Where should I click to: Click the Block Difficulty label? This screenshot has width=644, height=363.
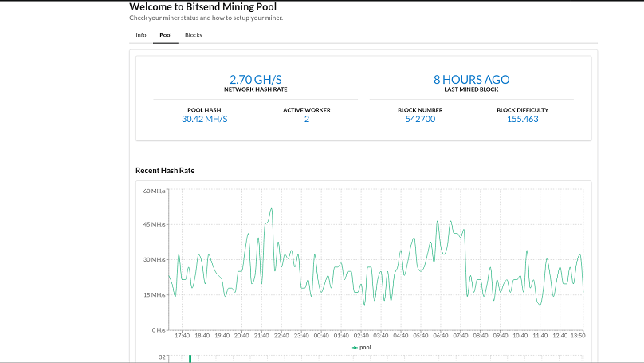(x=522, y=110)
